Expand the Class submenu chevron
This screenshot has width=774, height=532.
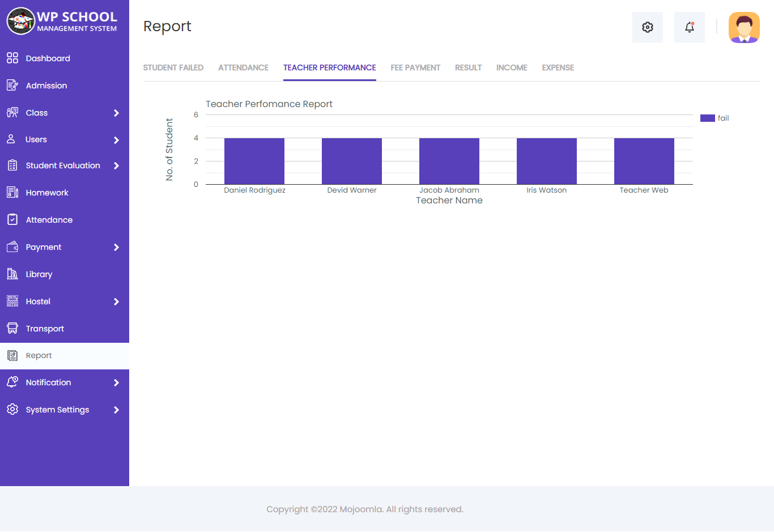(x=116, y=113)
